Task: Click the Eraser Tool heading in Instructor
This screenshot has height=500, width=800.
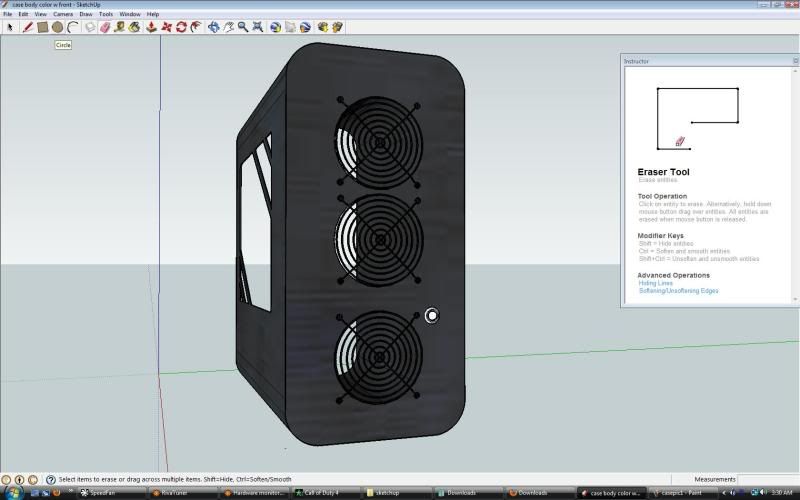Action: pos(663,172)
